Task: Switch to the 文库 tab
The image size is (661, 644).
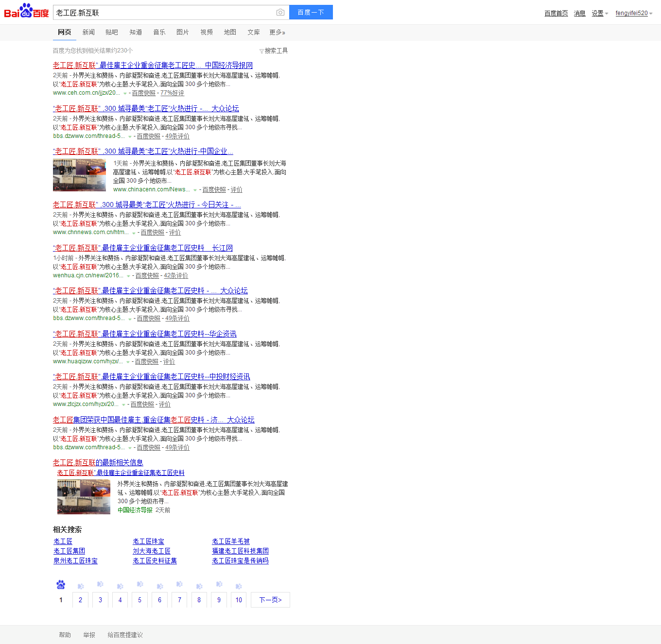Action: pos(254,32)
